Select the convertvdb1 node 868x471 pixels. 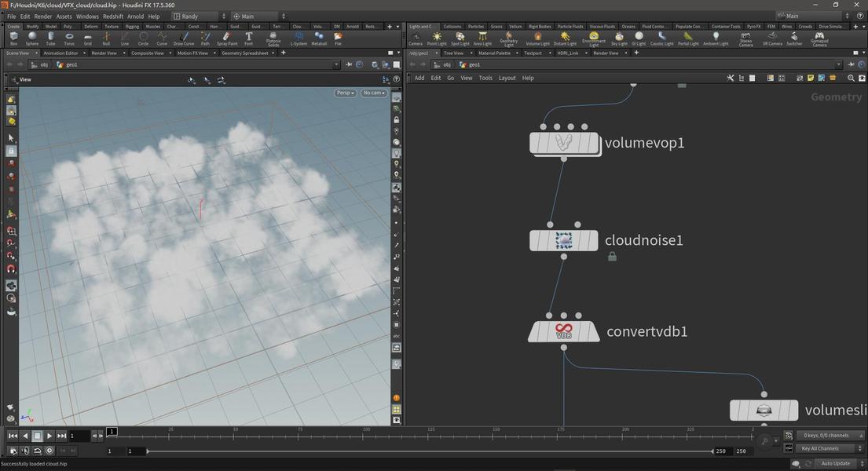pos(563,331)
